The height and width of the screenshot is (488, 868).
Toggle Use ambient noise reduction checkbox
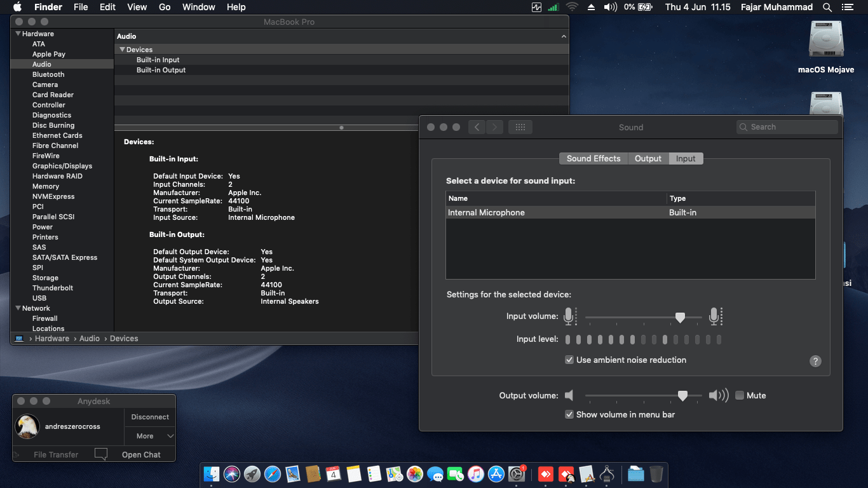(569, 360)
